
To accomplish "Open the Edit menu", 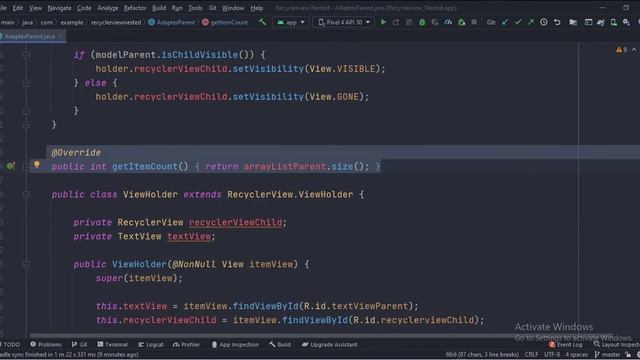I will pos(18,8).
